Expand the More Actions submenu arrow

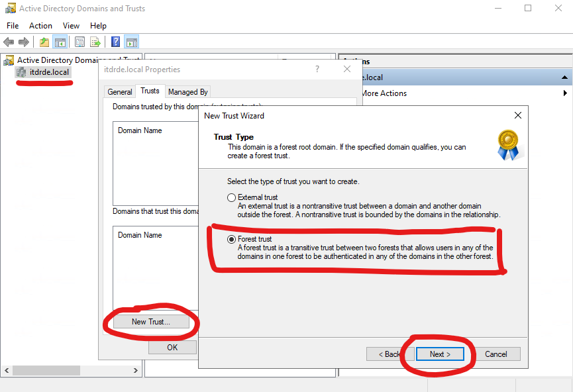point(565,93)
